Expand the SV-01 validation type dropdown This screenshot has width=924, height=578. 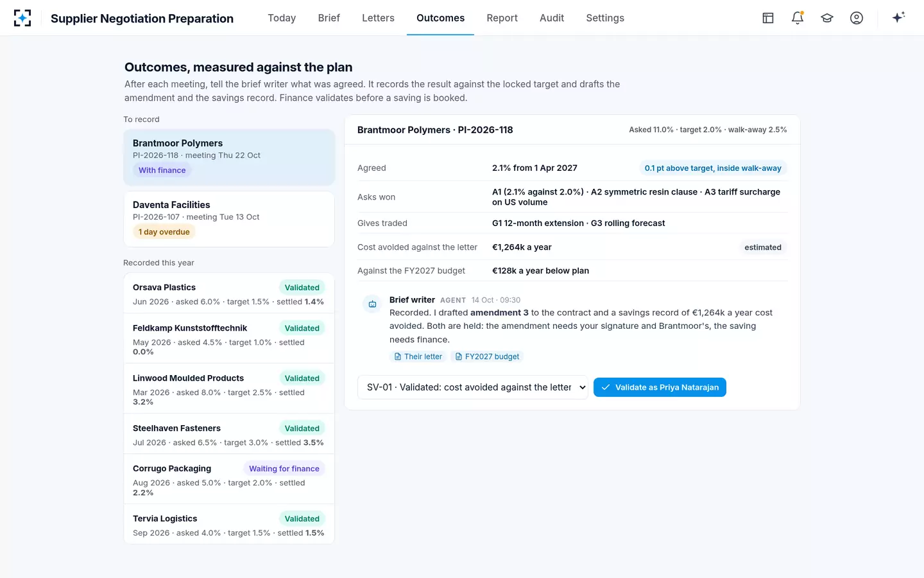[473, 387]
